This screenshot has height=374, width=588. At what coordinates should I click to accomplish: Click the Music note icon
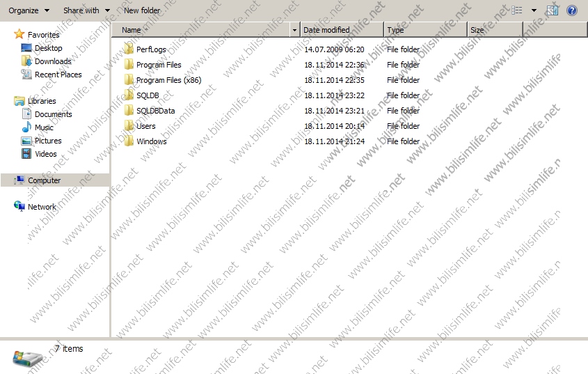(26, 127)
